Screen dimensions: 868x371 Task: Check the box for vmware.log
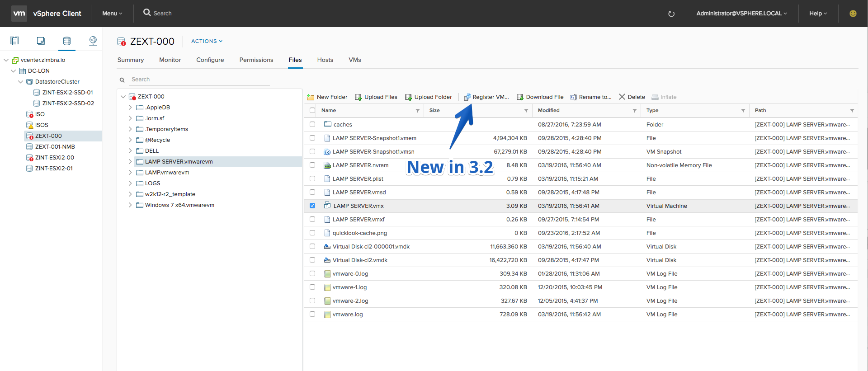click(312, 314)
